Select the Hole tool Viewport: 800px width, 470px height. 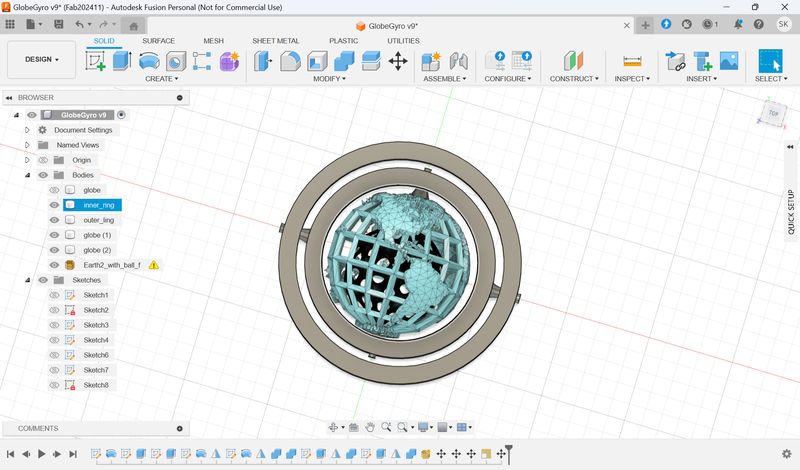tap(176, 61)
